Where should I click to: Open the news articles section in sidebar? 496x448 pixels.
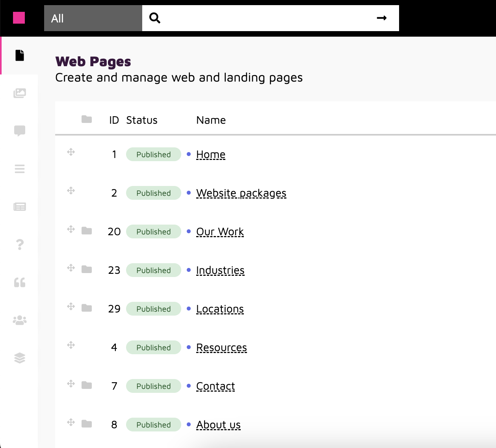coord(19,206)
